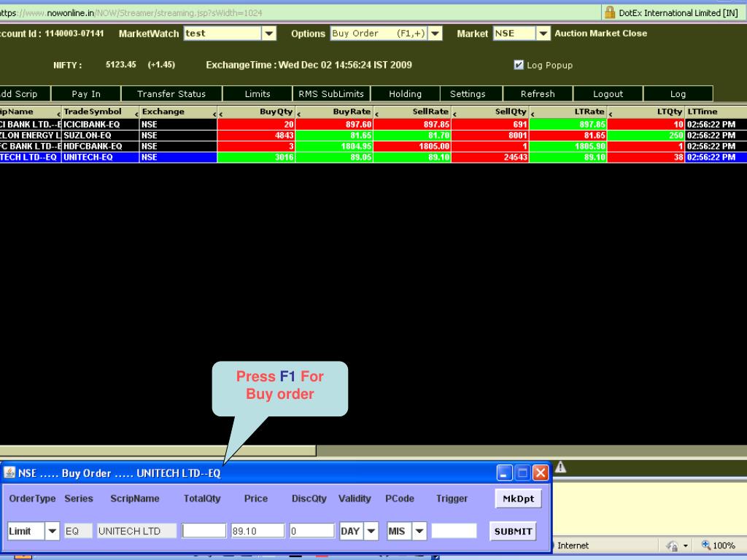Select the ICICIBANK-EQ row symbol
Viewport: 747px width, 560px height.
100,124
